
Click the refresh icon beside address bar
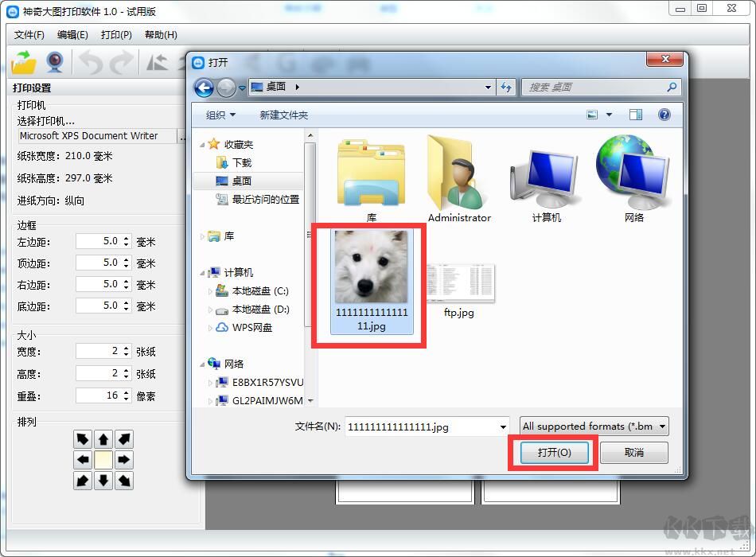[x=506, y=88]
